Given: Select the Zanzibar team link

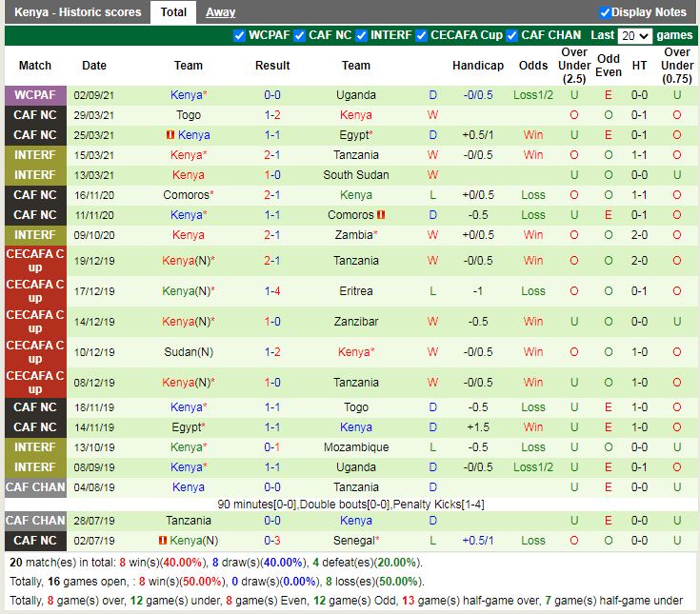Looking at the screenshot, I should click(x=356, y=322).
